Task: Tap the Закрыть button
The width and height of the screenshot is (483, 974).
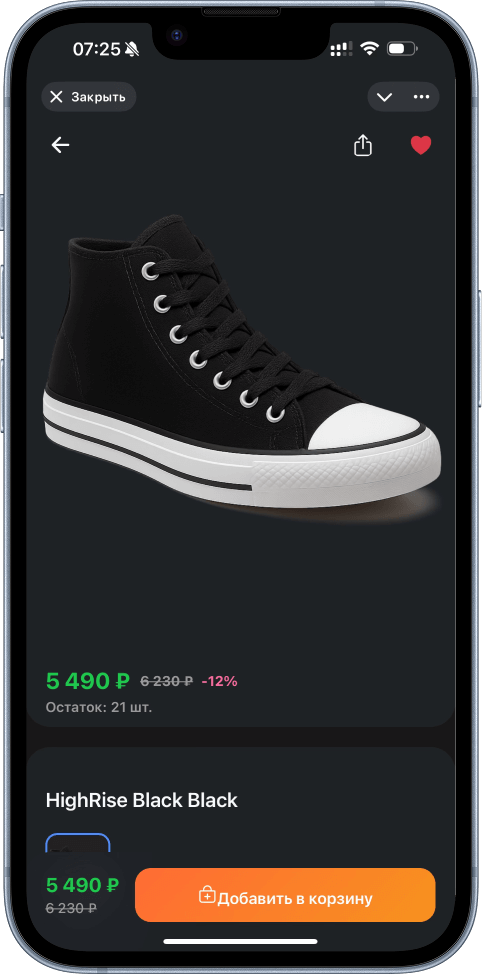Action: coord(89,97)
